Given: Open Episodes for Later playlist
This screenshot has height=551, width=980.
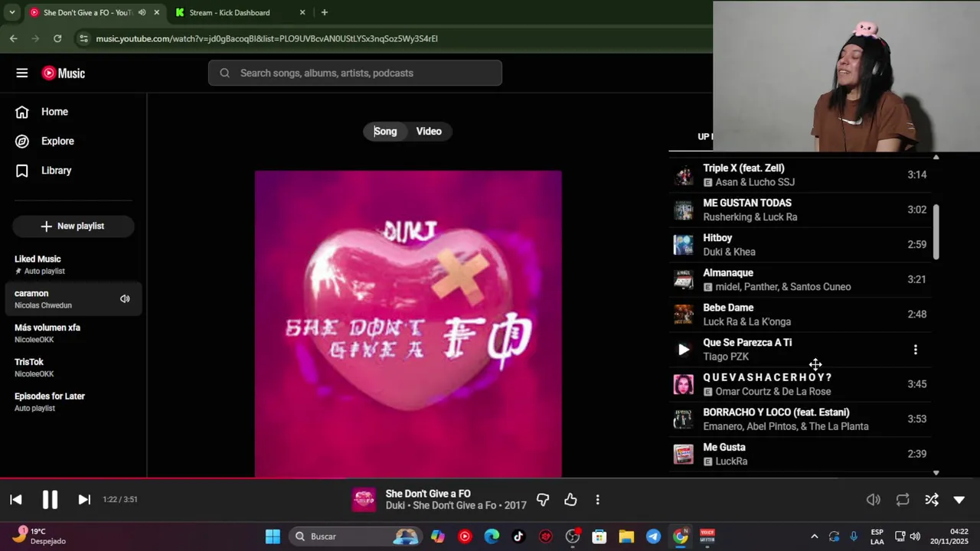Looking at the screenshot, I should (x=73, y=402).
